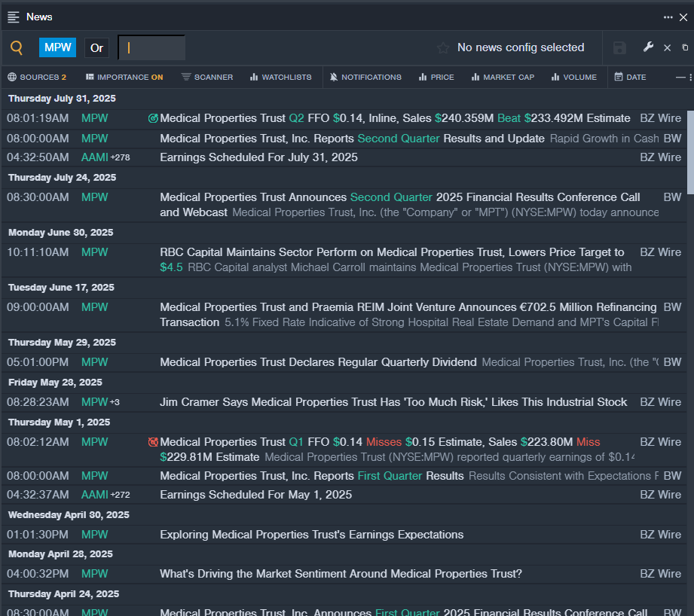Click +3 tickers badge on Jim Cramer row
Viewport: 694px width, 616px height.
115,402
